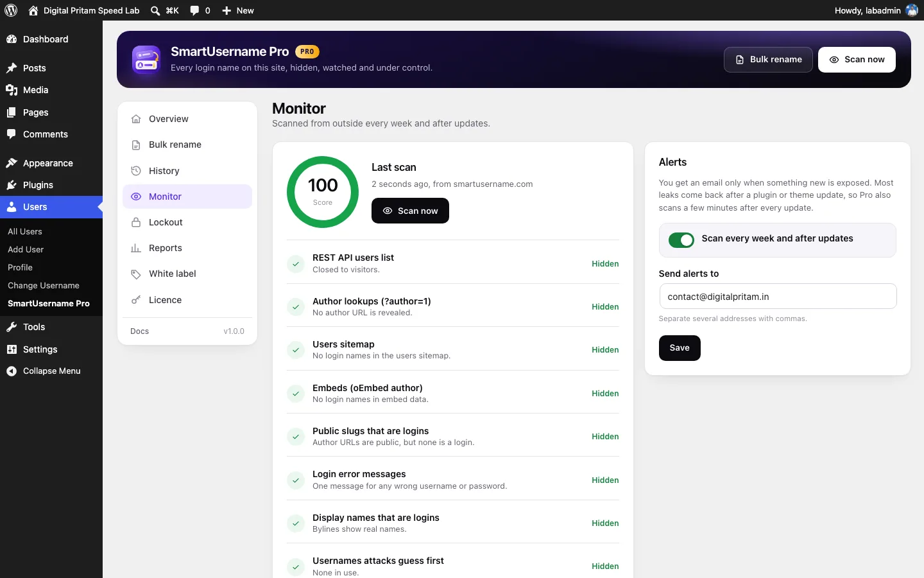Go to the Profile submenu item

point(51,267)
